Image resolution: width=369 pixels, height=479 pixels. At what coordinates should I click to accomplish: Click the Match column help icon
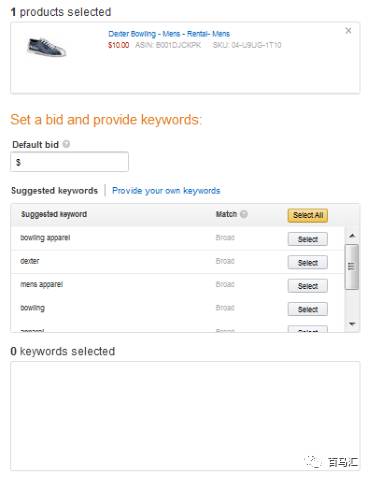point(244,214)
